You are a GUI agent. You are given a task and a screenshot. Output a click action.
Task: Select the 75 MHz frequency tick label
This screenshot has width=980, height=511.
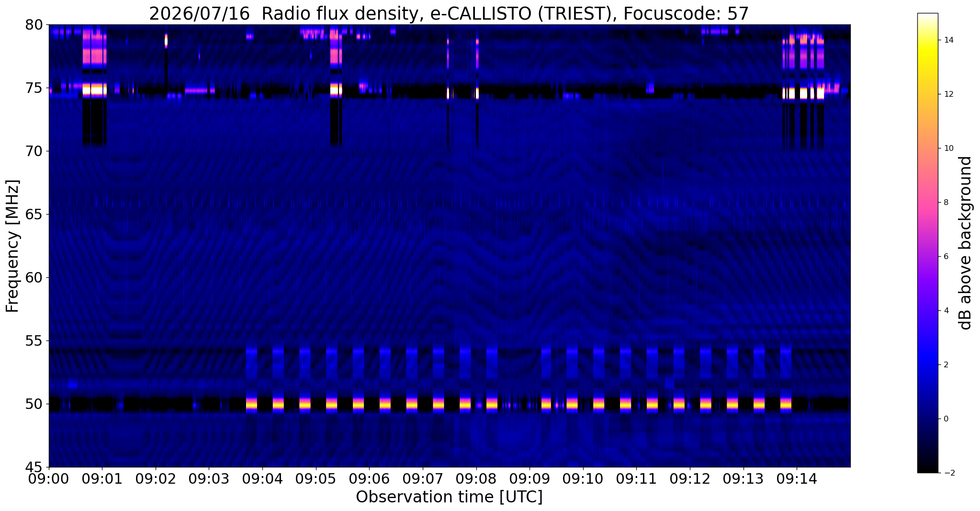34,88
